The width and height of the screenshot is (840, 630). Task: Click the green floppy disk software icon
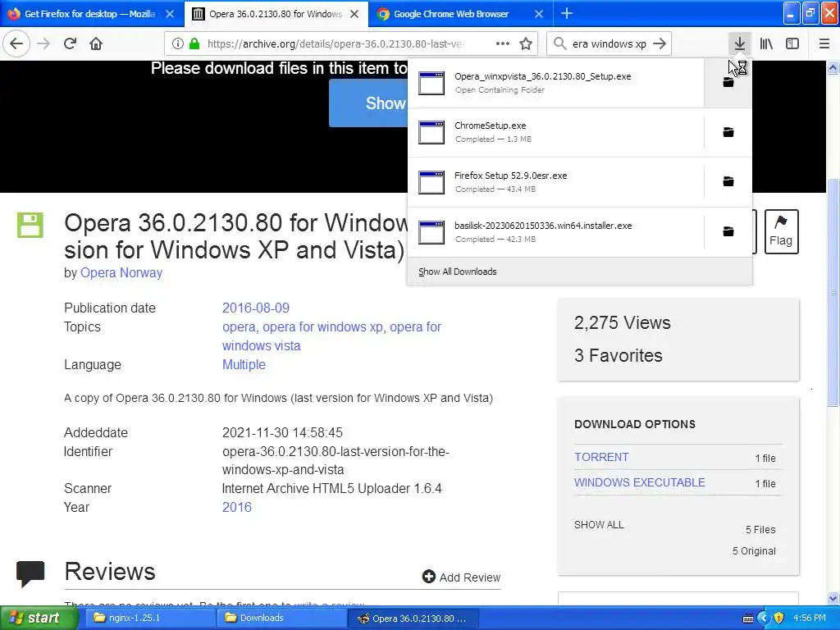tap(30, 225)
